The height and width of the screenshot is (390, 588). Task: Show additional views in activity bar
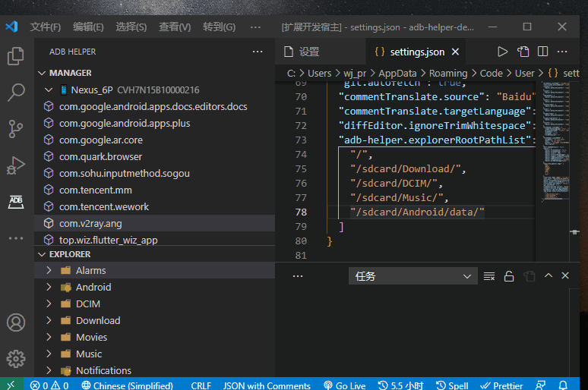point(16,238)
